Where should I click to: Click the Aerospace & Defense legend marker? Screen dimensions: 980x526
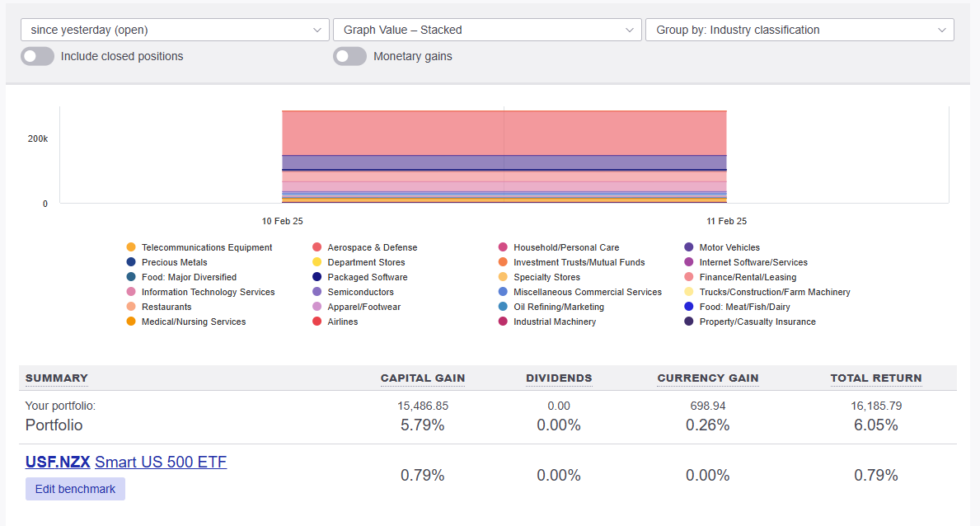(x=317, y=247)
